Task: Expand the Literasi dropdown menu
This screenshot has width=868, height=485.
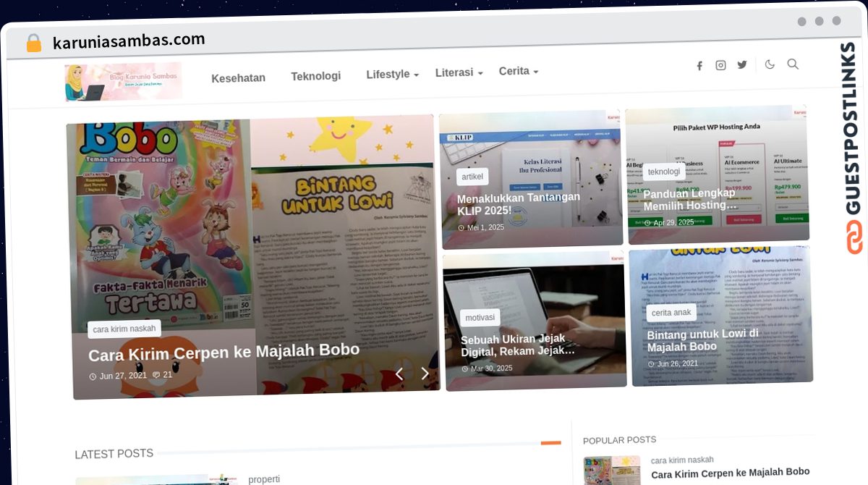Action: point(459,72)
